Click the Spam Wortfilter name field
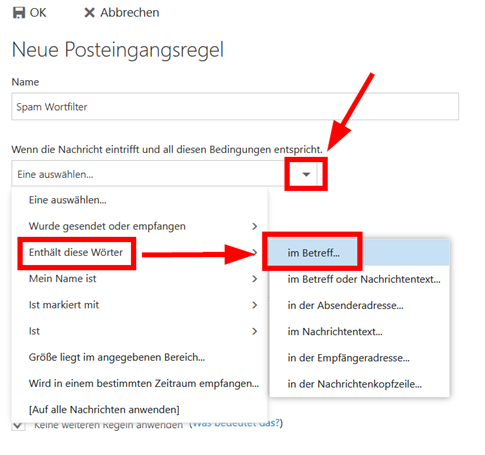Image resolution: width=485 pixels, height=455 pixels. coord(235,107)
